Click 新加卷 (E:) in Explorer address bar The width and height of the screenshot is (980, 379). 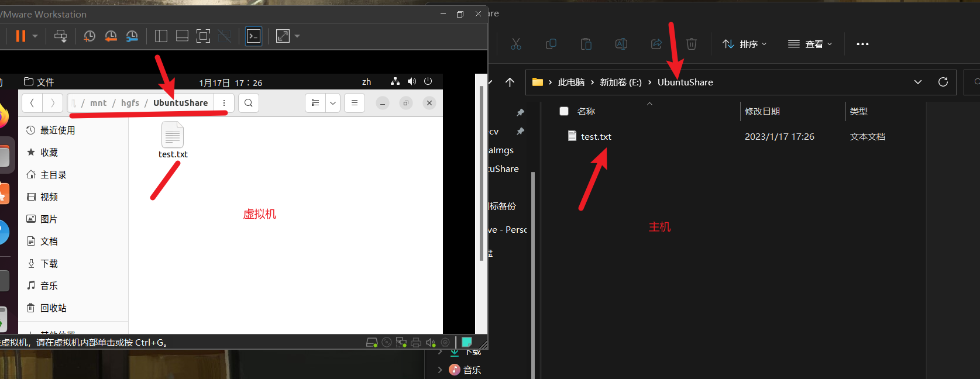click(x=621, y=82)
